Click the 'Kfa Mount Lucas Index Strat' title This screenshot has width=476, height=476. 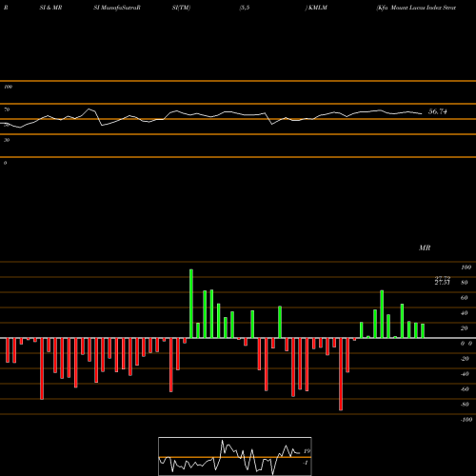[416, 8]
